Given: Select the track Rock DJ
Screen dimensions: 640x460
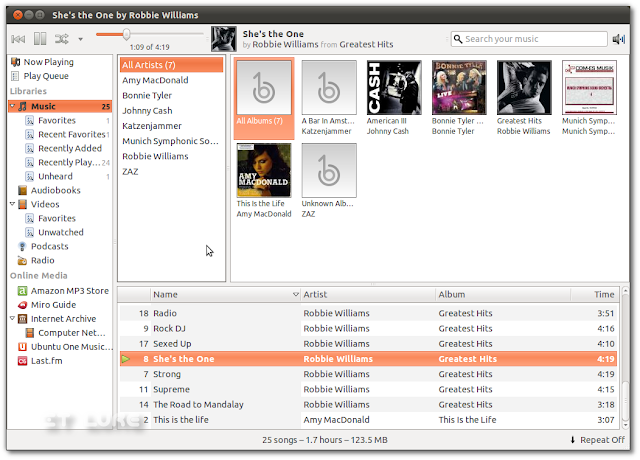Looking at the screenshot, I should 368,329.
